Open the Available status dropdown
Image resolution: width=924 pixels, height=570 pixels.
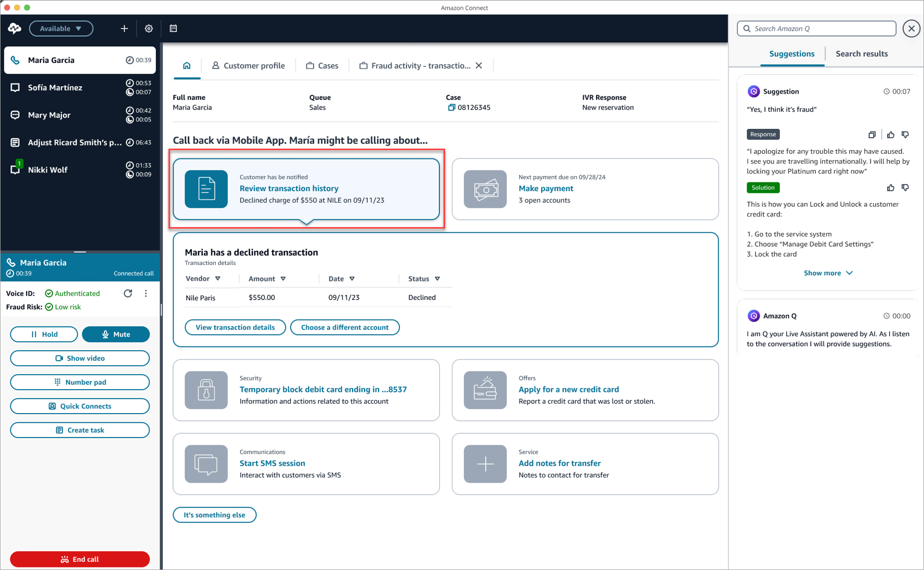61,29
